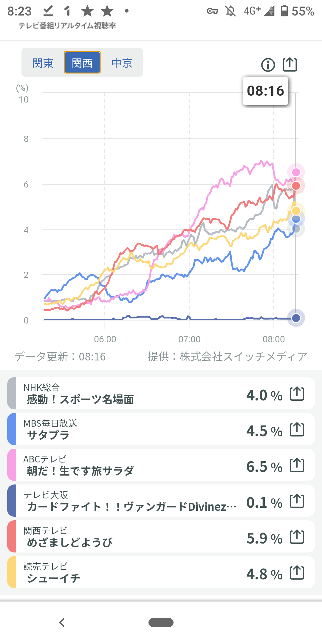This screenshot has height=644, width=322.
Task: Select the pink data point on chart
Action: [296, 172]
